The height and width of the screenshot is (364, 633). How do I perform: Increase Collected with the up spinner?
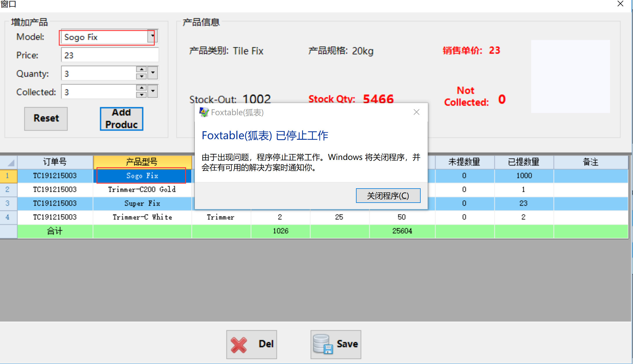tap(142, 88)
